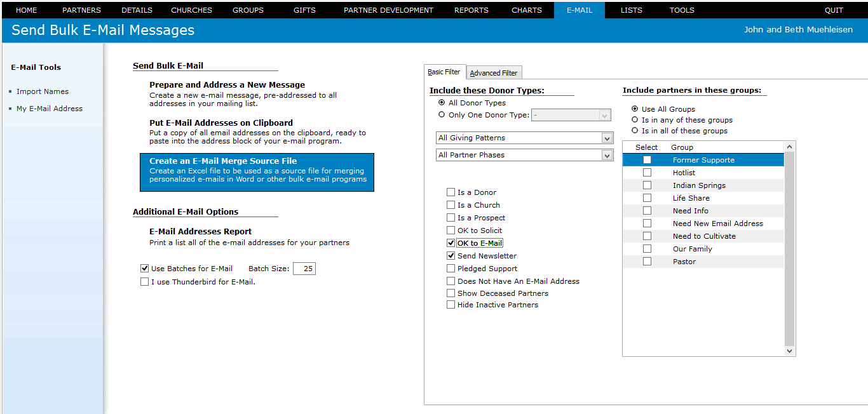
Task: Check the Former Supporte group checkbox
Action: click(647, 160)
